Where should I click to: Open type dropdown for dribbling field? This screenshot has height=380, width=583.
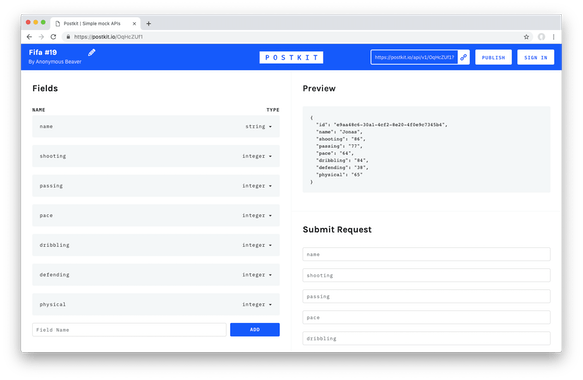(257, 245)
